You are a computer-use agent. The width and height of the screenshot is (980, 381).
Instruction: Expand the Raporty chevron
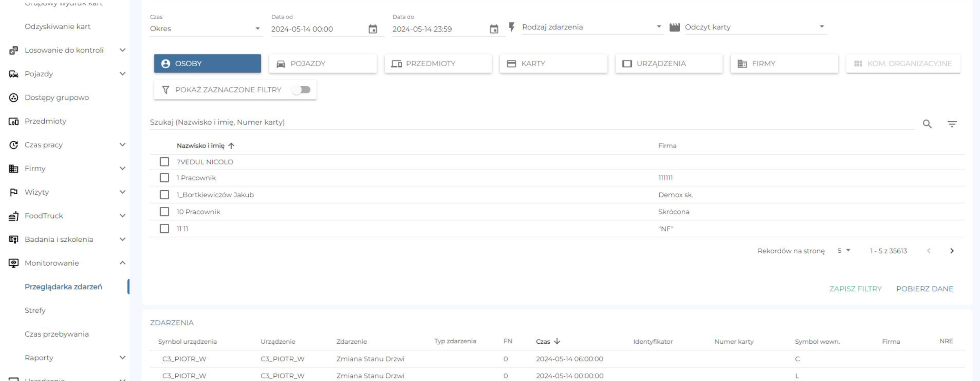122,357
